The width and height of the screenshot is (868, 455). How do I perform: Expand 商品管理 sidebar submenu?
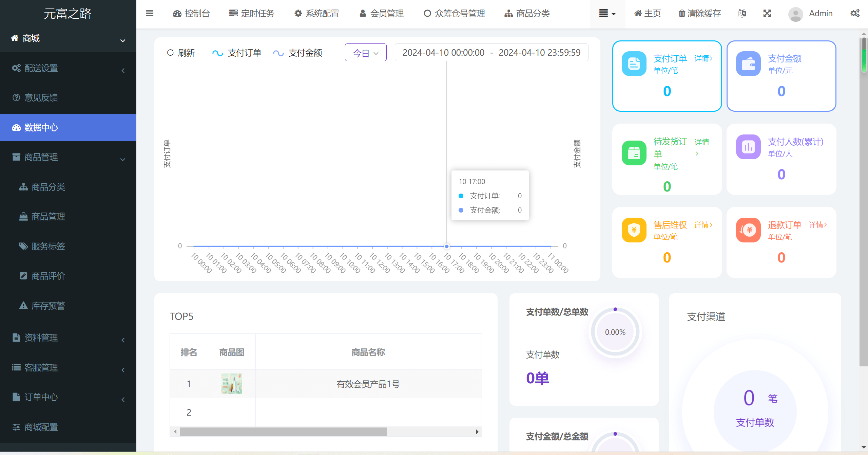pyautogui.click(x=68, y=157)
